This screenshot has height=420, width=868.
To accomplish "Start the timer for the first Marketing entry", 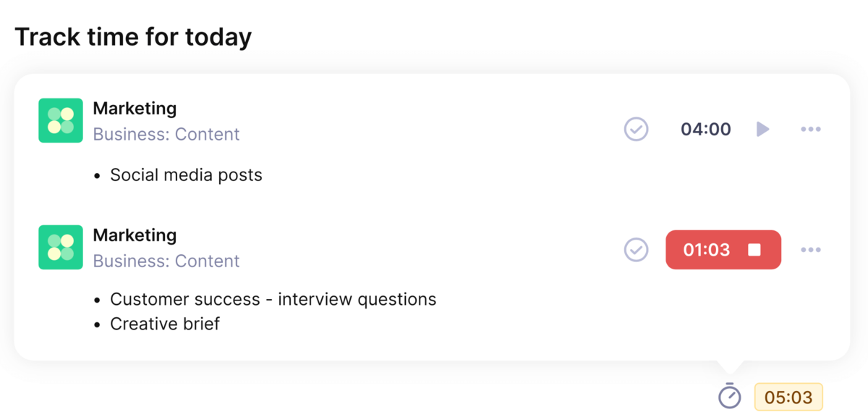I will tap(762, 129).
